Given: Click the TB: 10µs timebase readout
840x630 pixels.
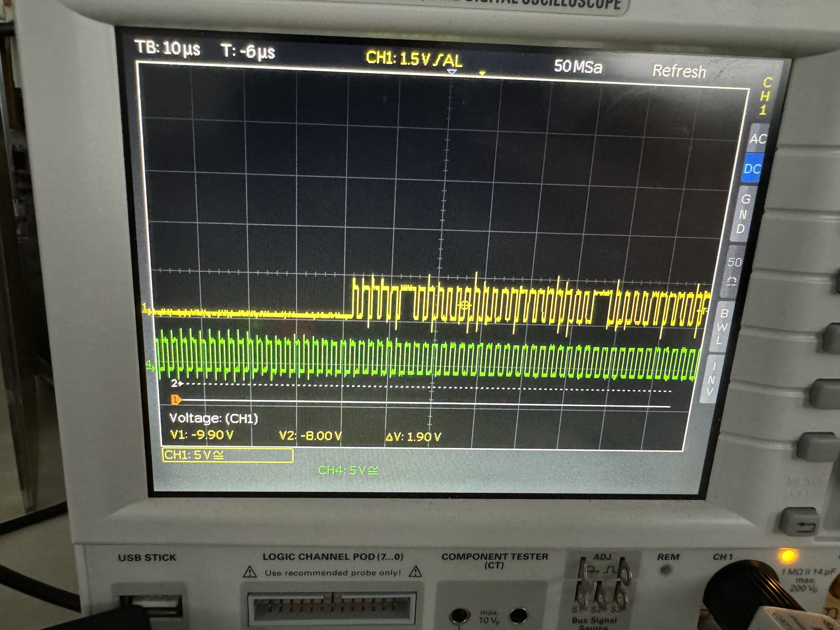Looking at the screenshot, I should click(167, 48).
